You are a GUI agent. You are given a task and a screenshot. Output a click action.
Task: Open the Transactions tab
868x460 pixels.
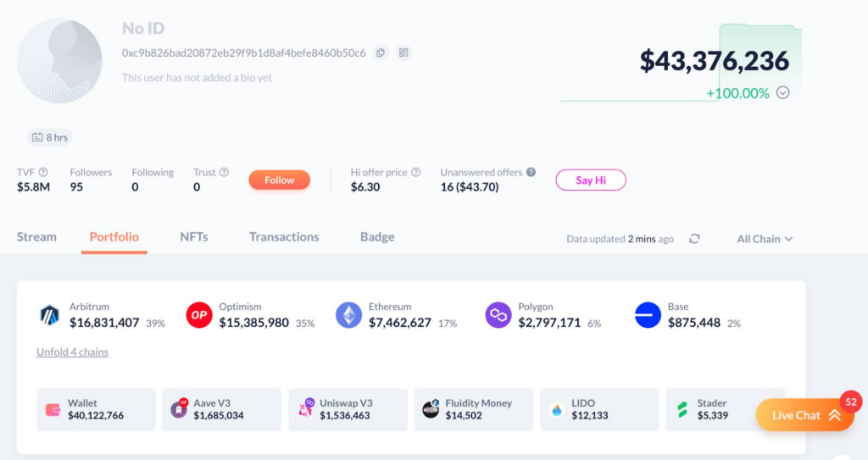[284, 237]
